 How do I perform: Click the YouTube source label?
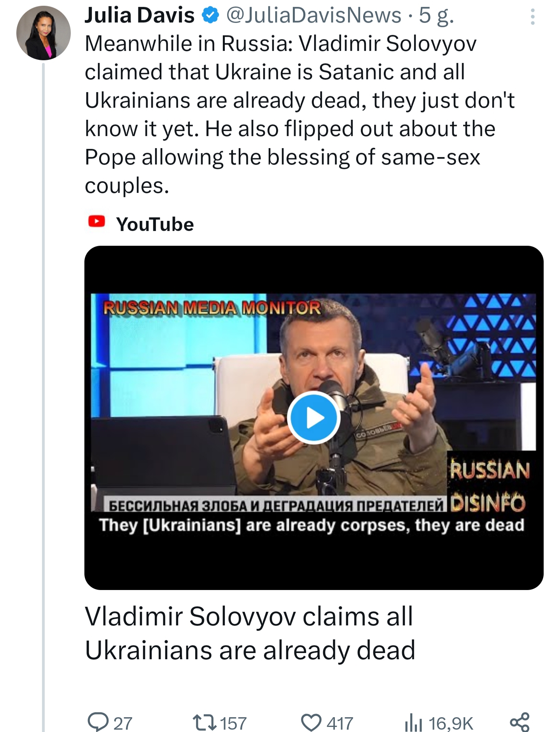point(155,224)
